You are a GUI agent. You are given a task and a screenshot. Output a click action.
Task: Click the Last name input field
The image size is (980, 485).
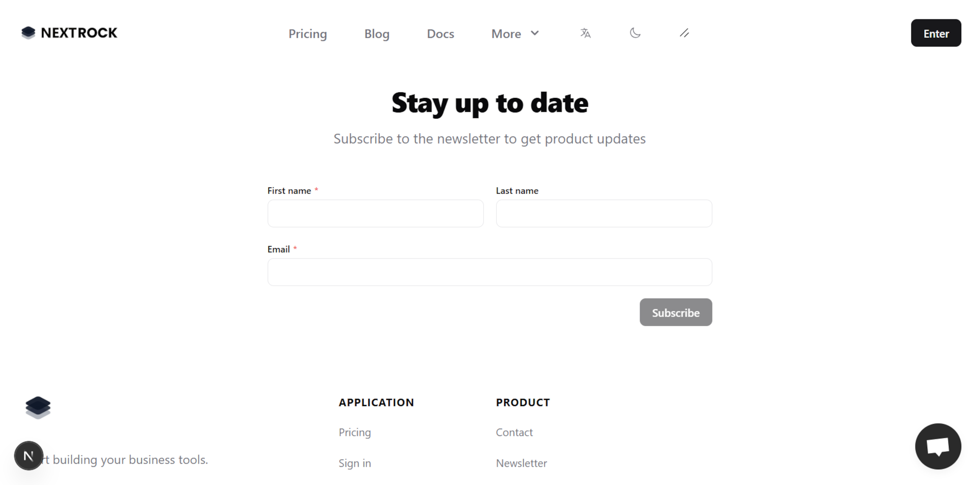[x=604, y=213]
